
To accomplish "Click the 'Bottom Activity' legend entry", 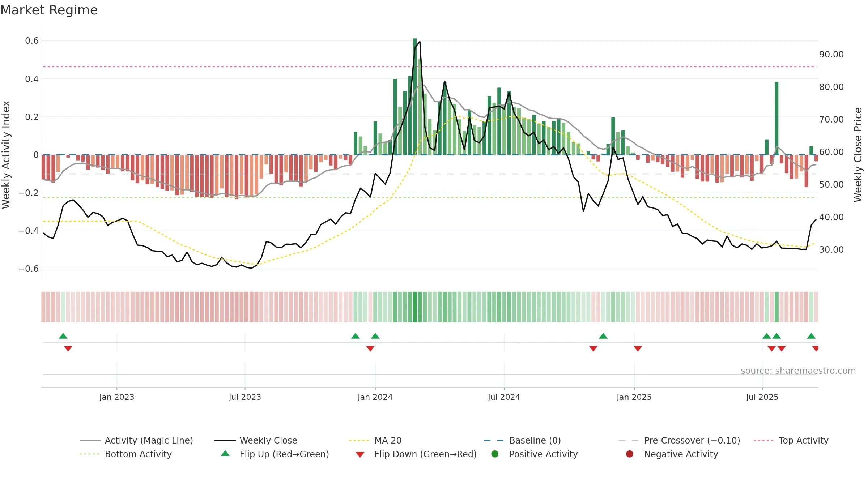I will 125,454.
